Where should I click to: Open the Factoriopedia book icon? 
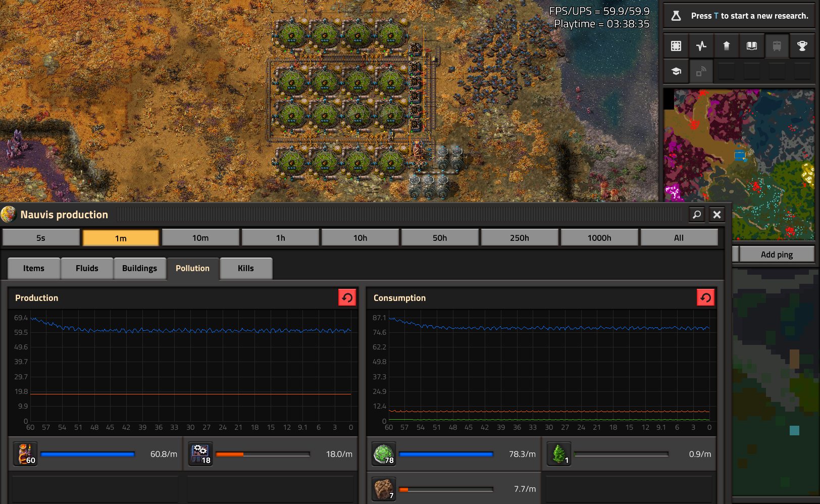(x=752, y=46)
